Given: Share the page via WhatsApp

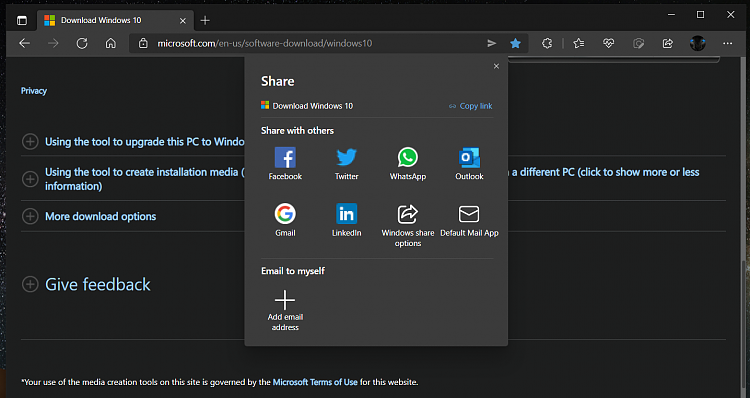Looking at the screenshot, I should pyautogui.click(x=408, y=164).
